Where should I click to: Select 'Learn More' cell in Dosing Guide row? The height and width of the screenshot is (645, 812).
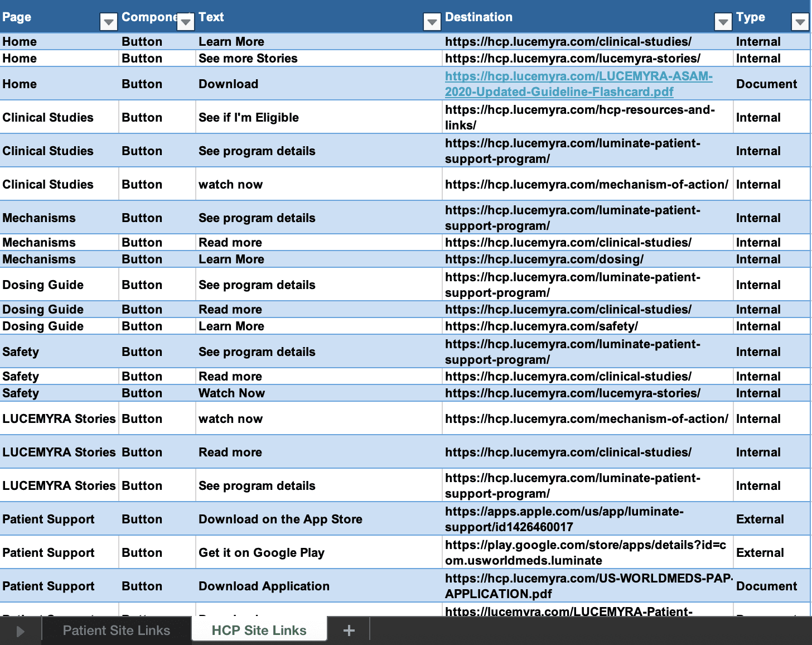319,326
